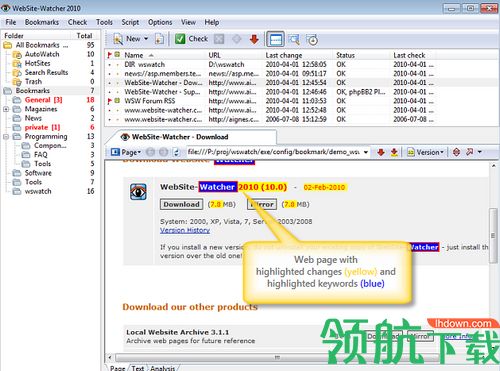Image resolution: width=500 pixels, height=371 pixels.
Task: Click the red down arrow in top toolbar
Action: click(254, 39)
